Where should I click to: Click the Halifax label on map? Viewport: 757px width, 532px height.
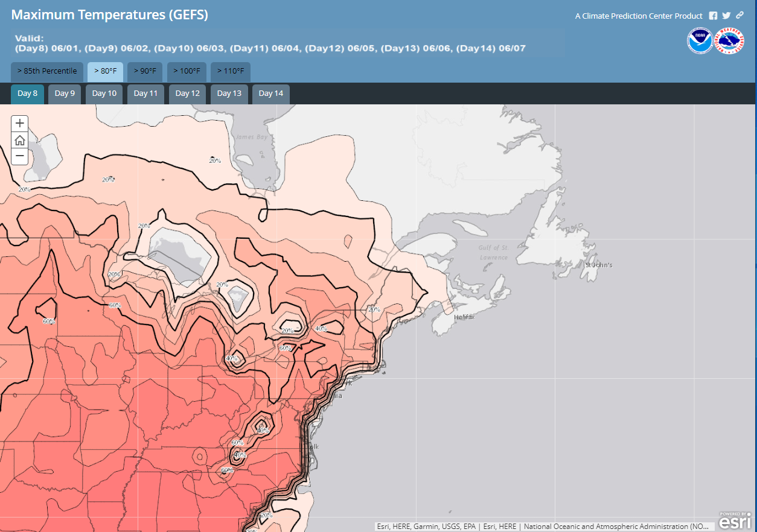464,317
